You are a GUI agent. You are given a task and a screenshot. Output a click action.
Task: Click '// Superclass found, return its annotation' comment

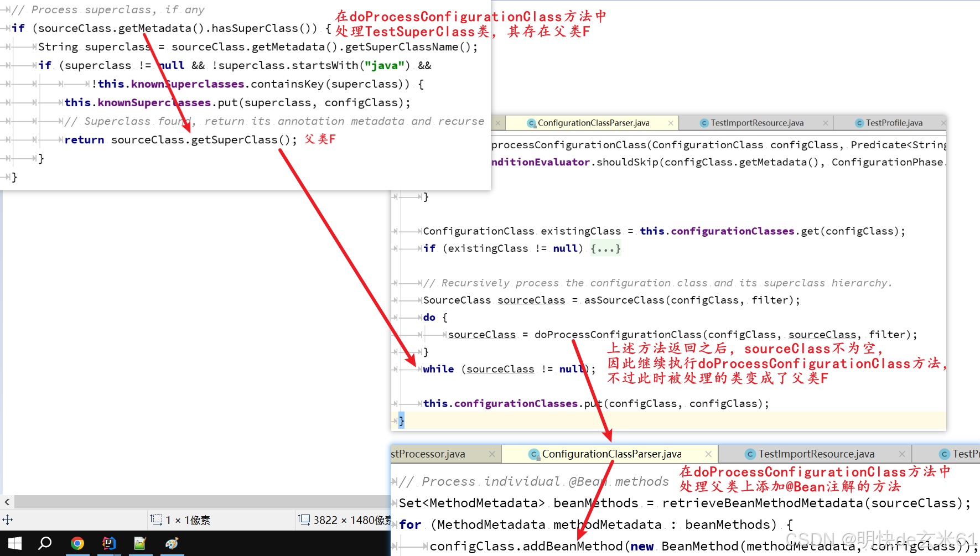point(274,121)
